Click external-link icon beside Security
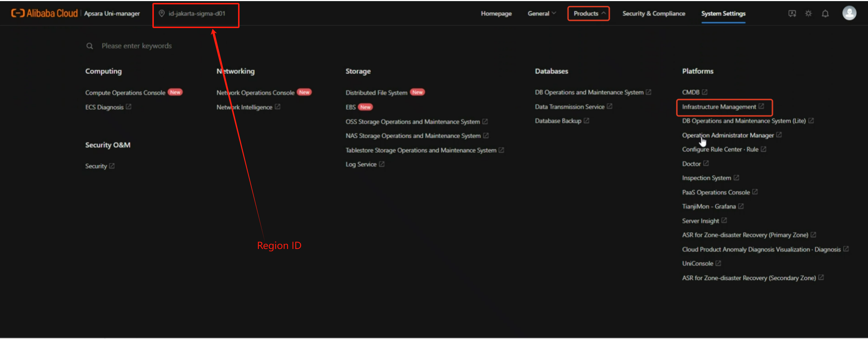The height and width of the screenshot is (339, 868). [x=112, y=166]
